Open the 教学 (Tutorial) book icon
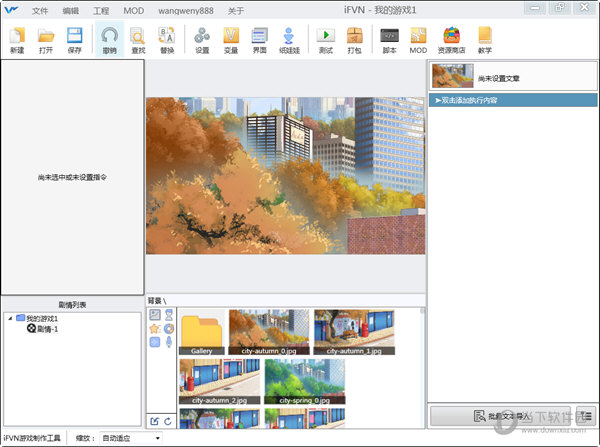The width and height of the screenshot is (600, 447). coord(484,40)
